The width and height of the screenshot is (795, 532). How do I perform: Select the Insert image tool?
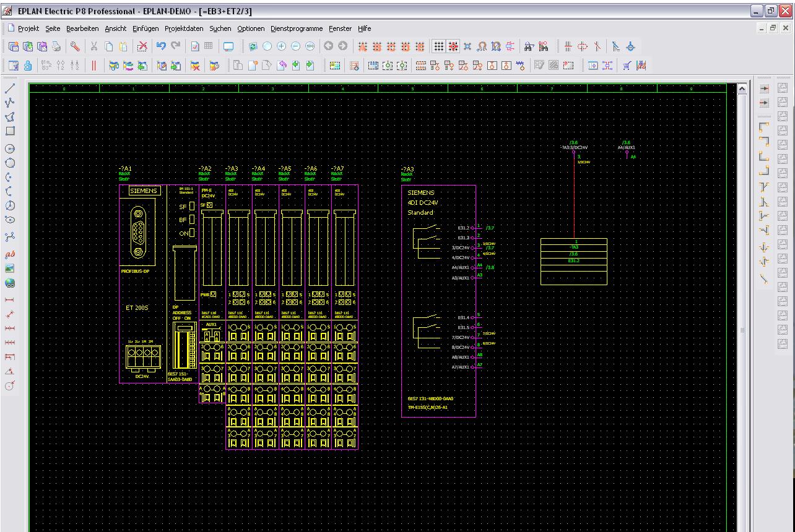10,268
